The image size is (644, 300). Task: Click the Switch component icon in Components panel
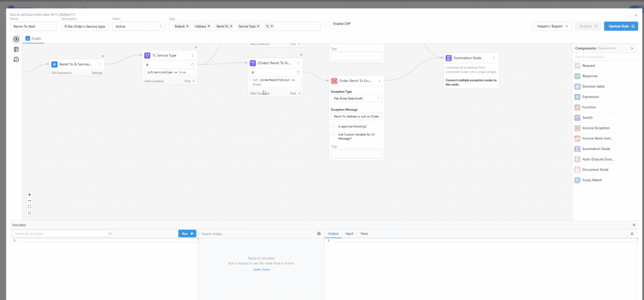pos(577,117)
